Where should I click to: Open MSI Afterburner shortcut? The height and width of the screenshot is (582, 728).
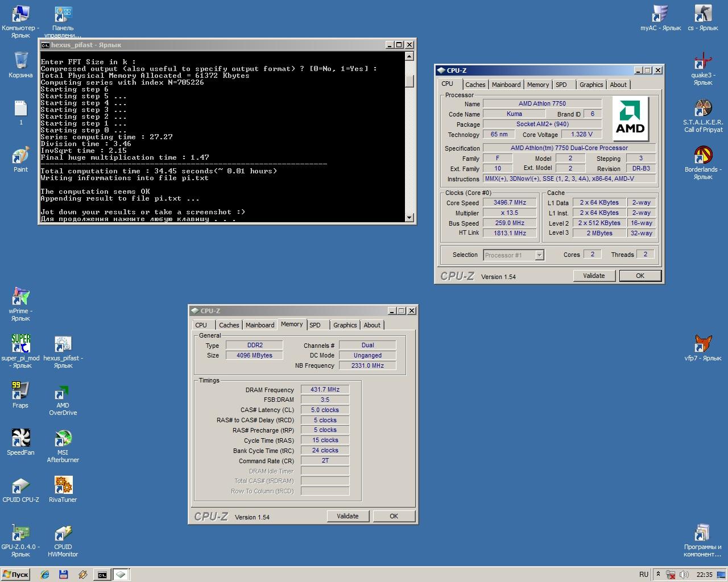63,446
